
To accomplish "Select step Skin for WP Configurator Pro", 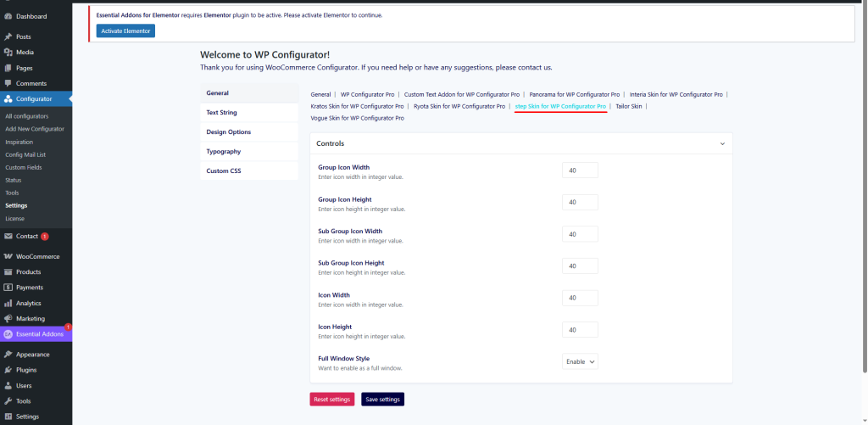I will [x=561, y=106].
